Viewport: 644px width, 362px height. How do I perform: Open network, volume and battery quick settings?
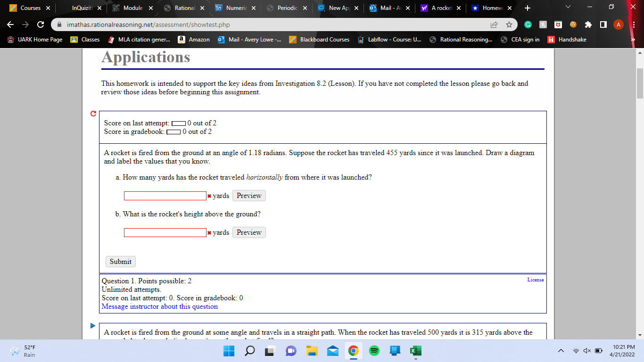[587, 351]
